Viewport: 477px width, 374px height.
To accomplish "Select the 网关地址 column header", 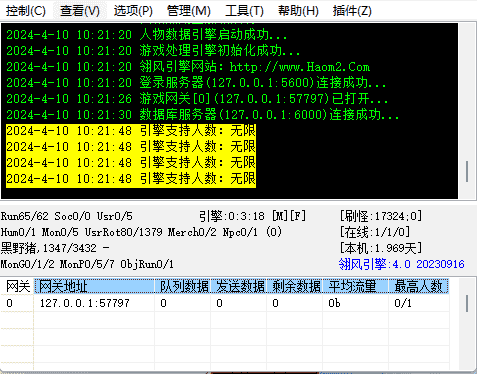I will click(94, 286).
